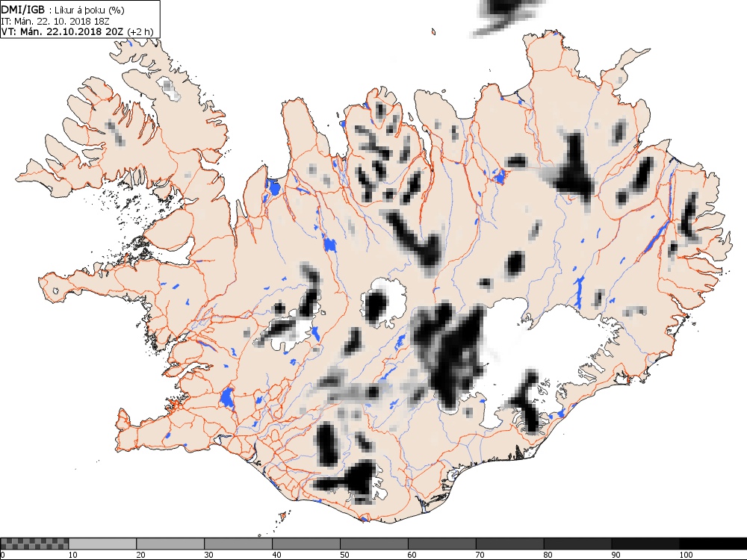747x560 pixels.
Task: Click the legend label '80'
Action: pyautogui.click(x=548, y=555)
